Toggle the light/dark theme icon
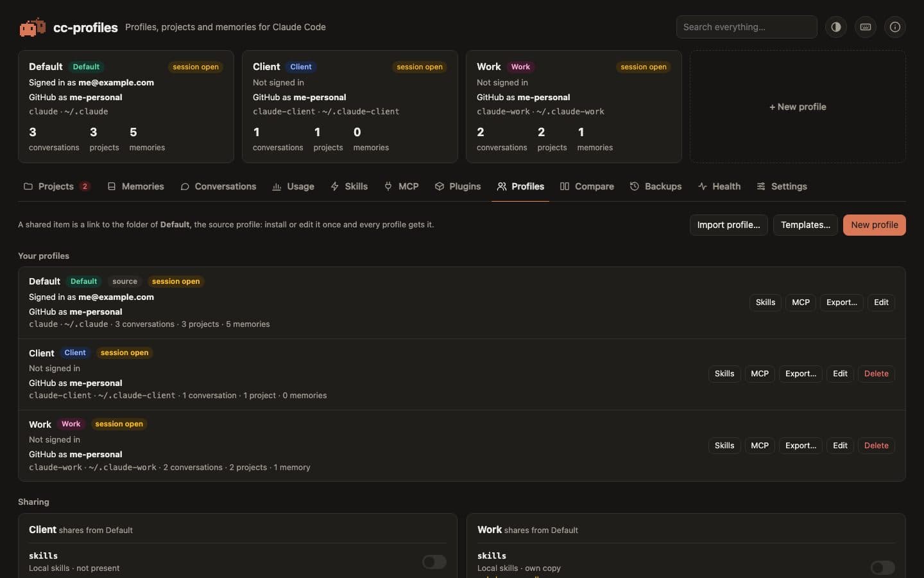Screen dimensions: 924x578 [836, 27]
